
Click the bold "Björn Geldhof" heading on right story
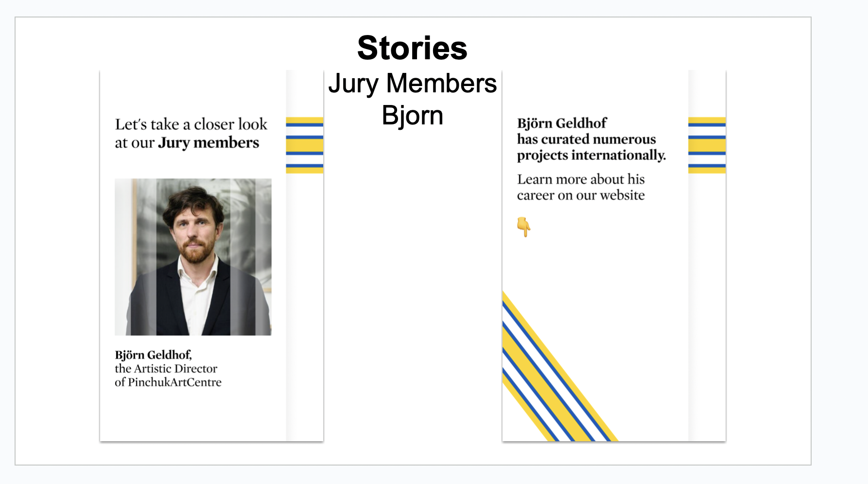[562, 123]
